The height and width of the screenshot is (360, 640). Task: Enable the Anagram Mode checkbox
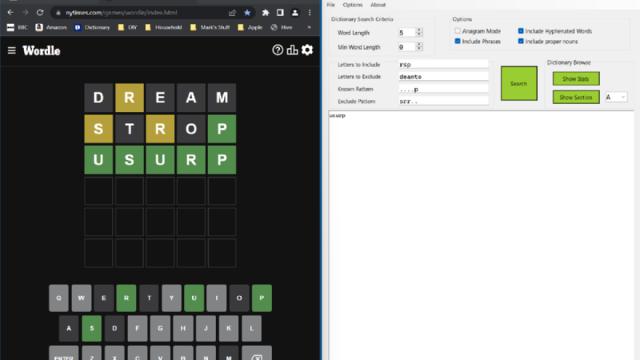[458, 31]
